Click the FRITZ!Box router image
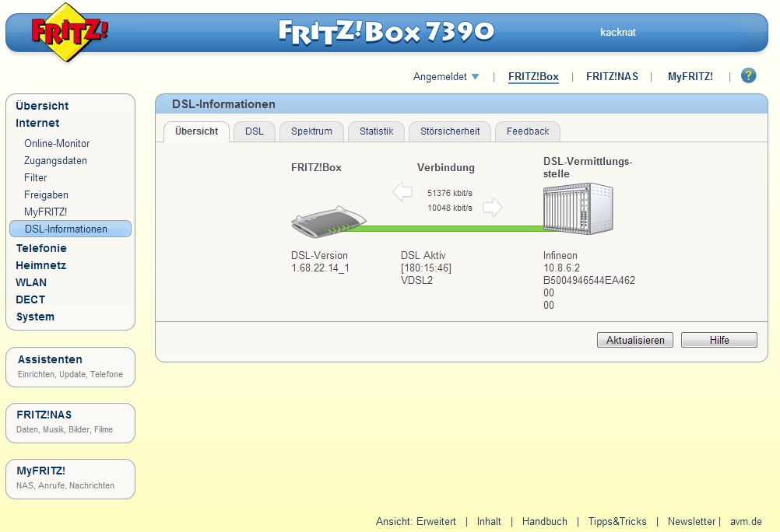Viewport: 780px width, 532px height. tap(329, 222)
